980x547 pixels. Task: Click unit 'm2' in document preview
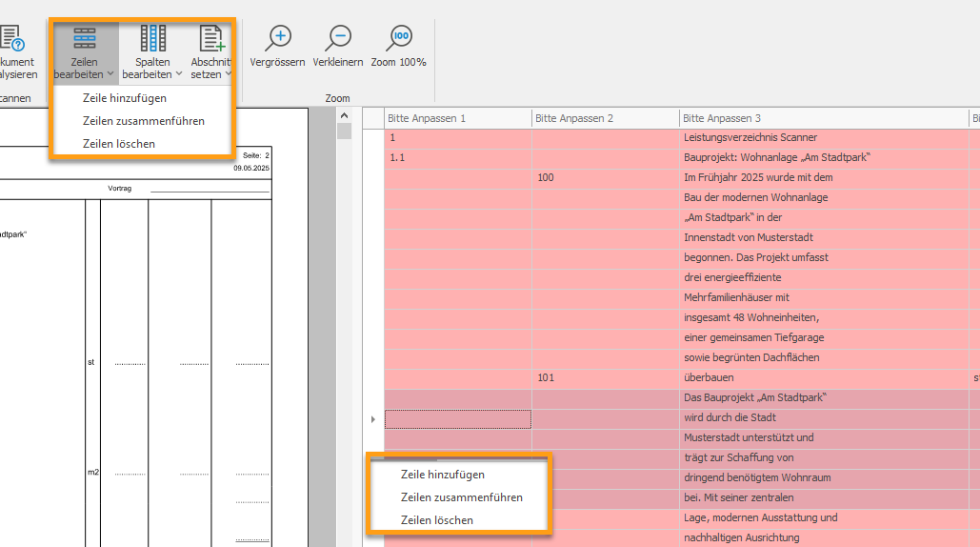[x=93, y=473]
